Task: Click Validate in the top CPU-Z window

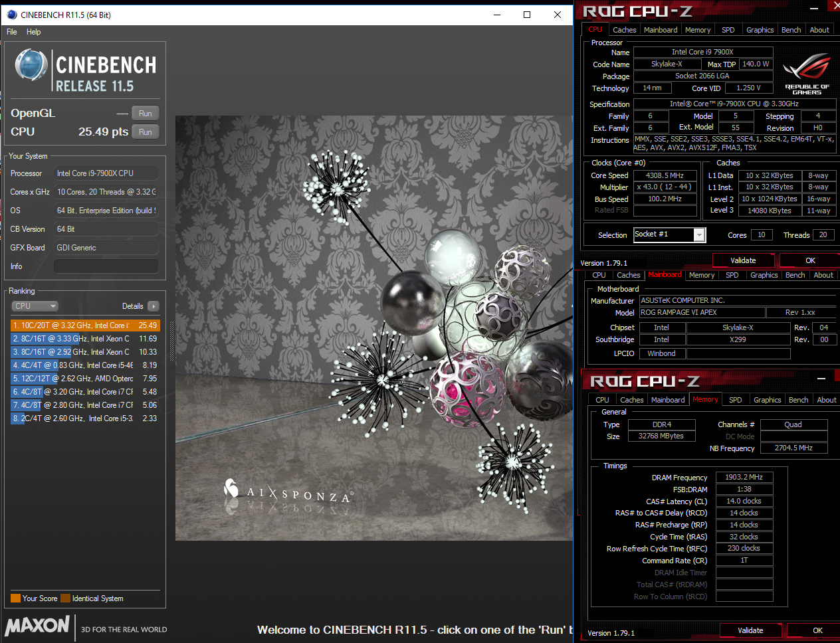Action: [x=743, y=260]
